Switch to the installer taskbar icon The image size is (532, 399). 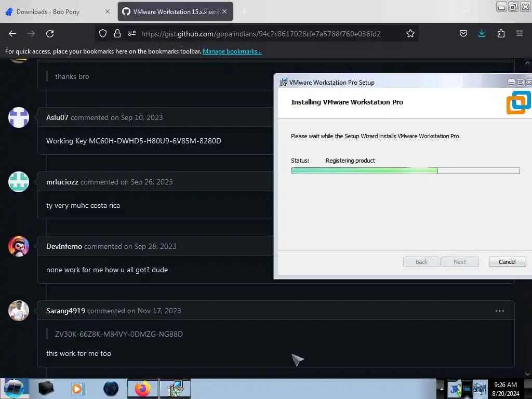coord(175,389)
